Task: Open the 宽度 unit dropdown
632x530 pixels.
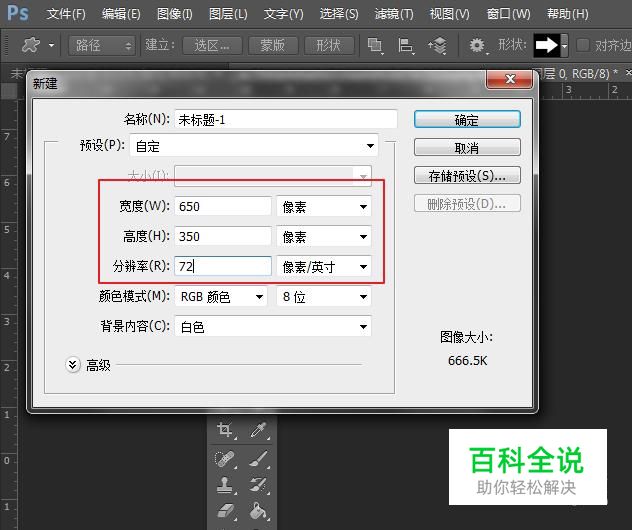Action: 323,207
